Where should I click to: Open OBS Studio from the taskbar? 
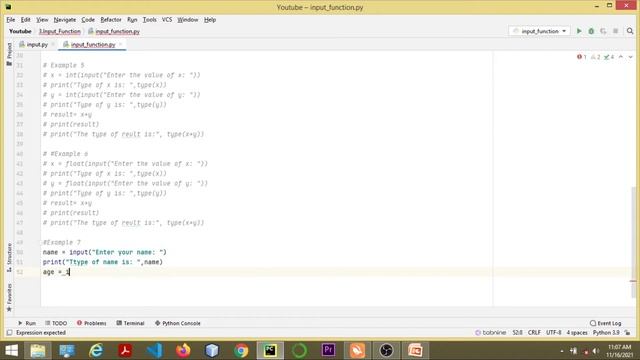[x=386, y=350]
